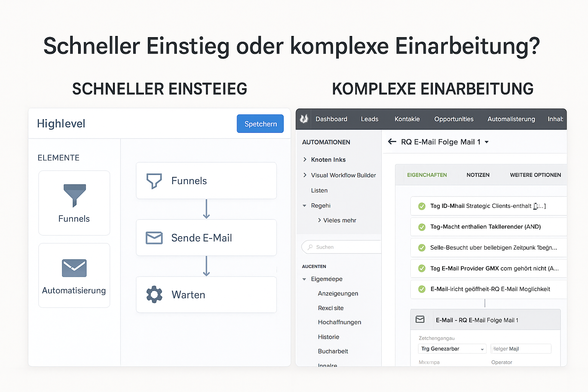The height and width of the screenshot is (392, 588).
Task: Toggle the check on E-Mail-iricht geöffheit row
Action: 422,289
